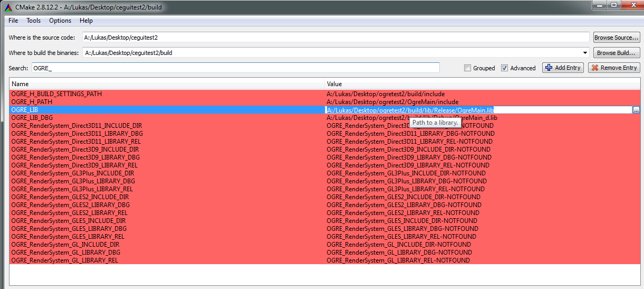This screenshot has height=289, width=644.
Task: Select OGRE_RenderSystem_Direct3D9_LIBRARY_DBG entry
Action: [x=75, y=157]
